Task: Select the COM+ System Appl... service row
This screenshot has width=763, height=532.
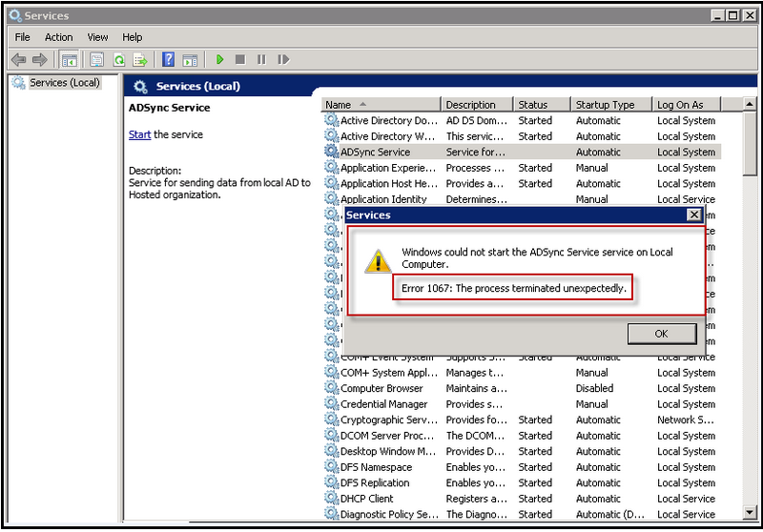Action: [x=523, y=372]
